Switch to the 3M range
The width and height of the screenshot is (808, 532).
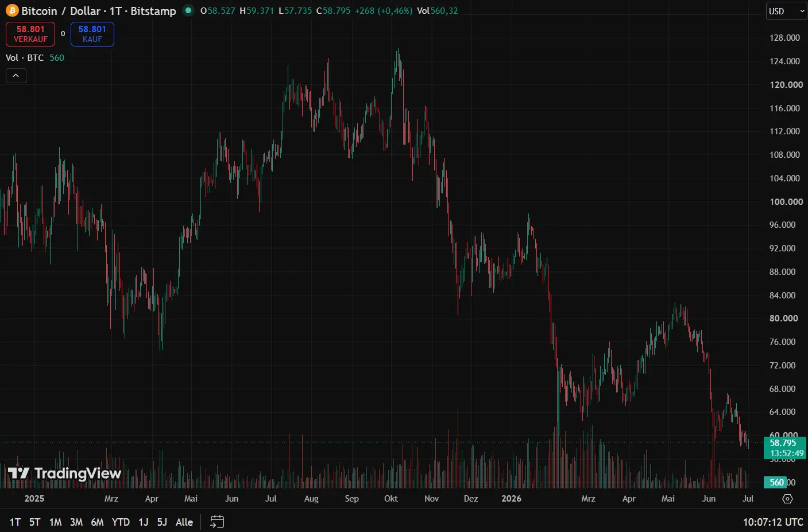pyautogui.click(x=76, y=522)
